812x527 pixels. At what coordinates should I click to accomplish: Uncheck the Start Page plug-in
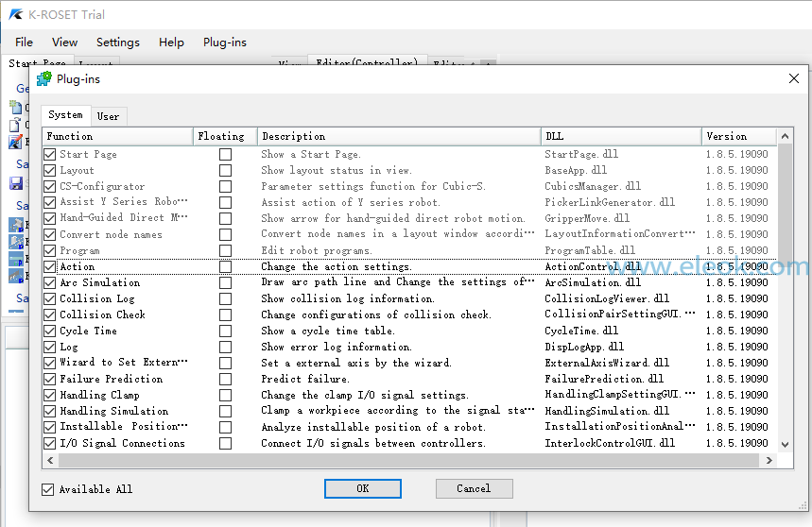(50, 154)
